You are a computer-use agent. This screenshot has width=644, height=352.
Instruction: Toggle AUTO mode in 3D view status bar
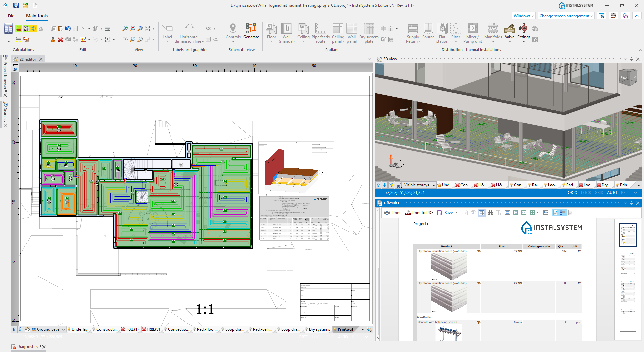coord(612,193)
